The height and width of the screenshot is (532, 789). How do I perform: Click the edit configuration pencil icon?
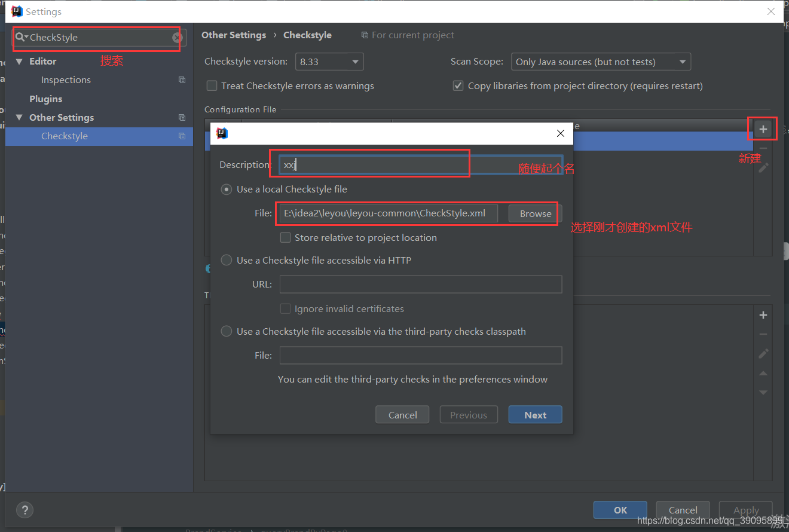763,168
